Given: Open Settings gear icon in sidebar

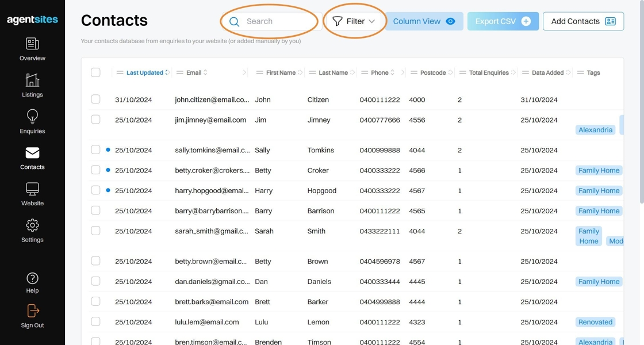Looking at the screenshot, I should tap(32, 225).
